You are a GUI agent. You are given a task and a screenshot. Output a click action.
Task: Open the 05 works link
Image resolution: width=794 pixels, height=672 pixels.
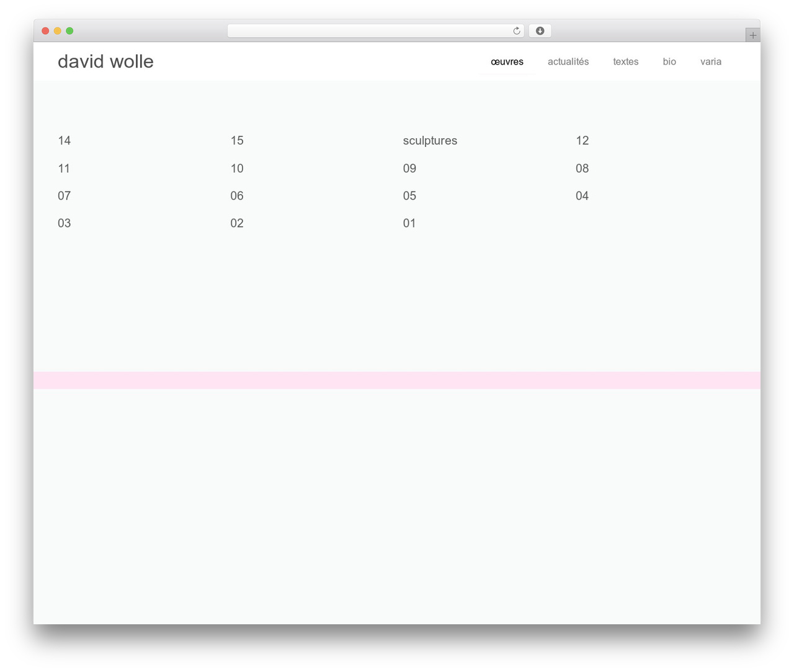pos(409,196)
